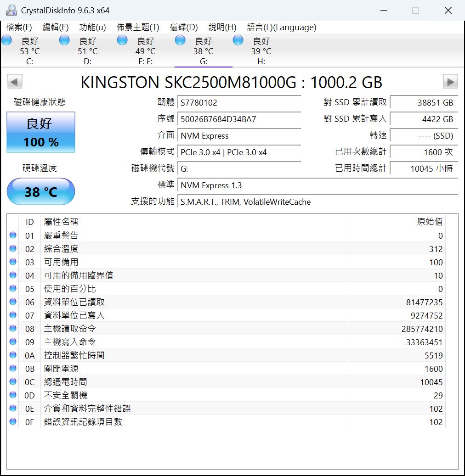Select drive D: status icon
The image size is (465, 476).
pos(63,40)
